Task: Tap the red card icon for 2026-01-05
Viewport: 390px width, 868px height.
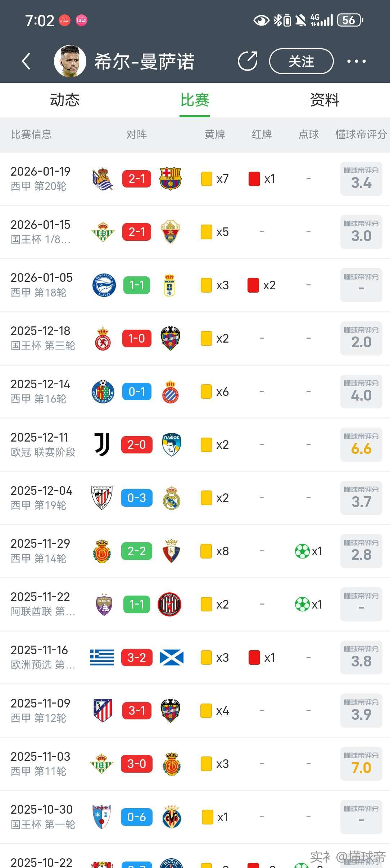Action: click(253, 285)
